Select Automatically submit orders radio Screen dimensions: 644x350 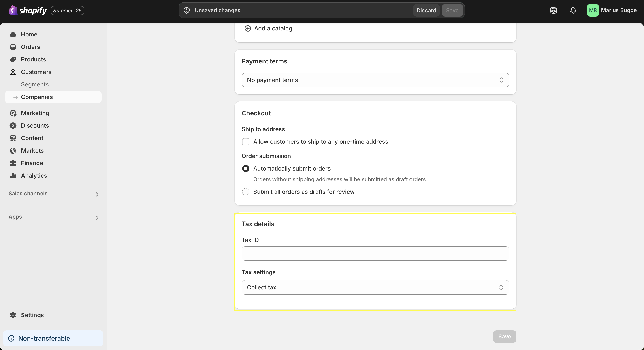pyautogui.click(x=245, y=169)
